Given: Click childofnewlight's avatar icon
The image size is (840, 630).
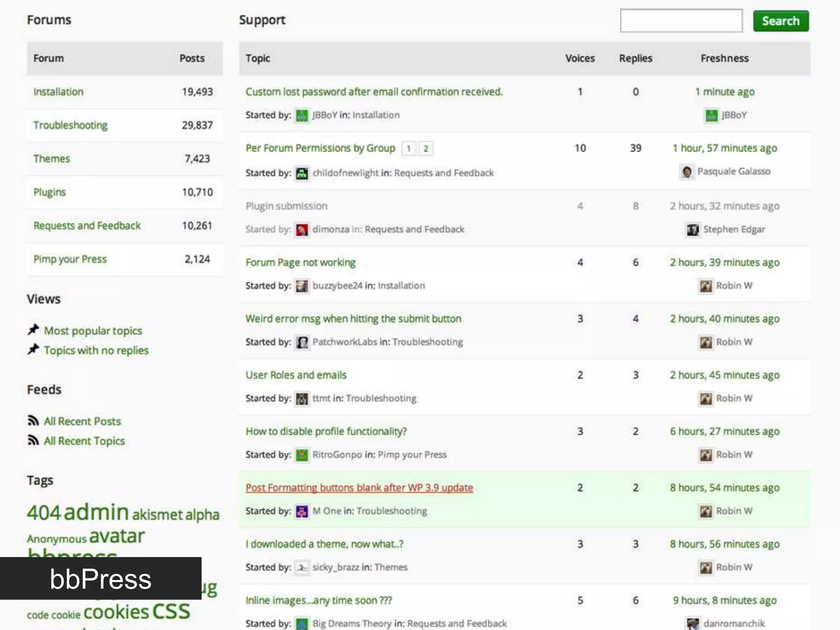Looking at the screenshot, I should [302, 173].
